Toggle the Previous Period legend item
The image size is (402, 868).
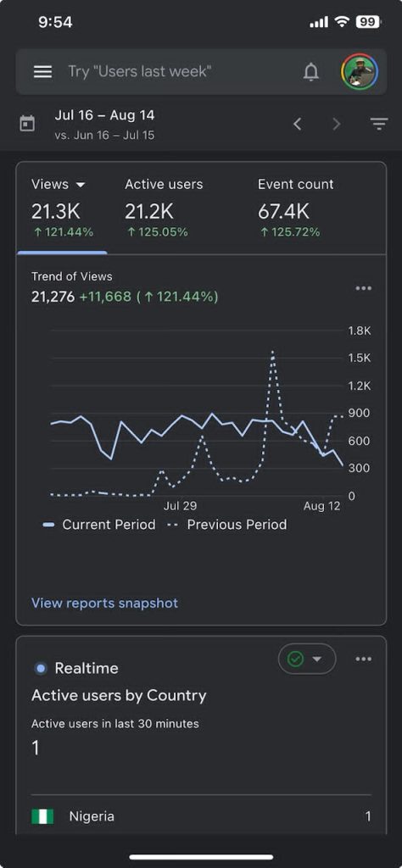[227, 525]
